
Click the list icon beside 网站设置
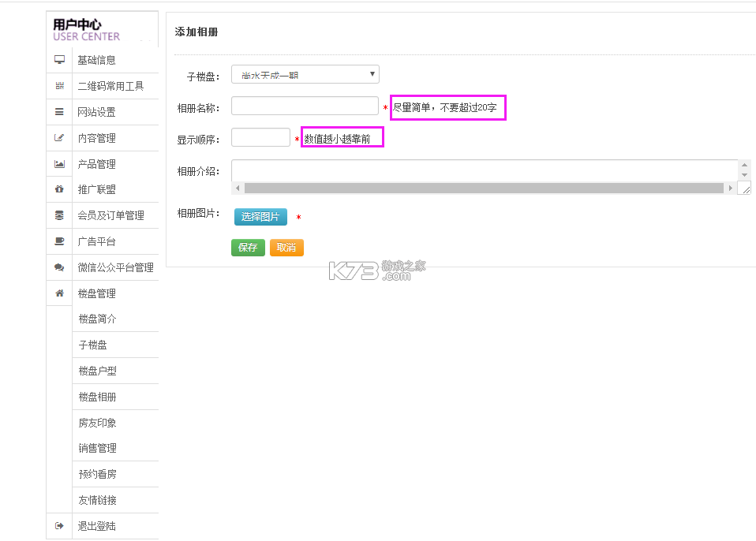[x=59, y=112]
